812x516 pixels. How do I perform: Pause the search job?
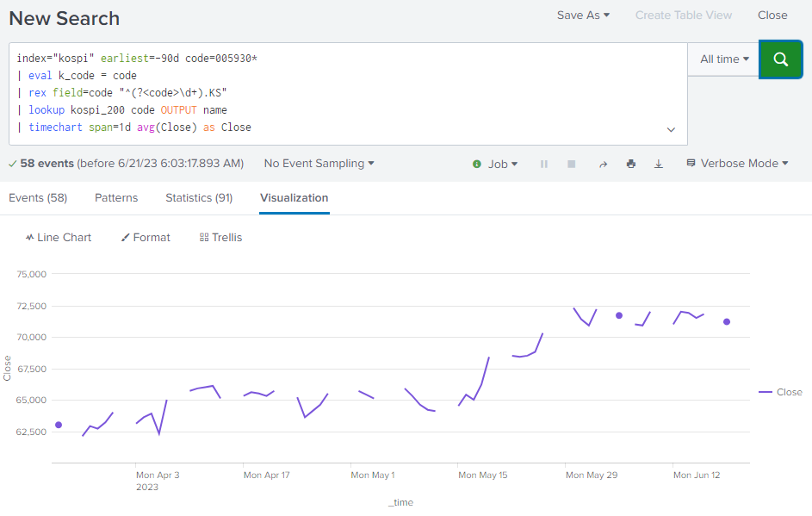543,164
